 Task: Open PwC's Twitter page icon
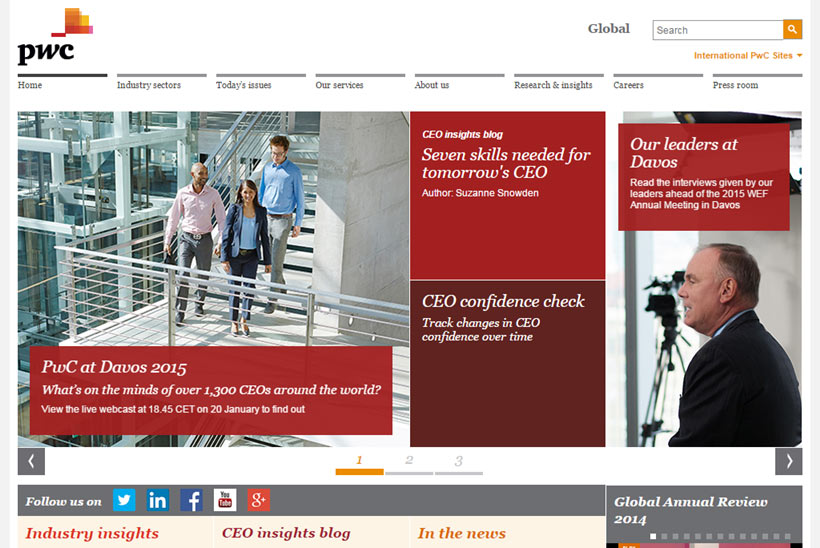124,500
